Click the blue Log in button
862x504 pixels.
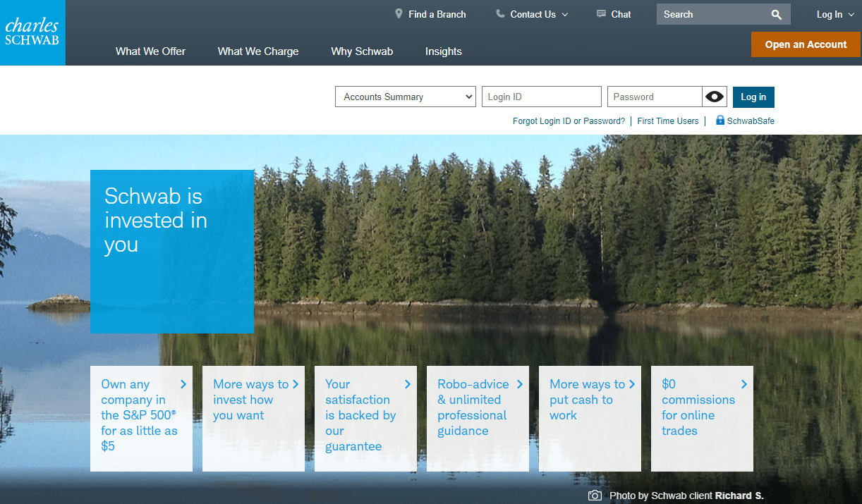753,97
